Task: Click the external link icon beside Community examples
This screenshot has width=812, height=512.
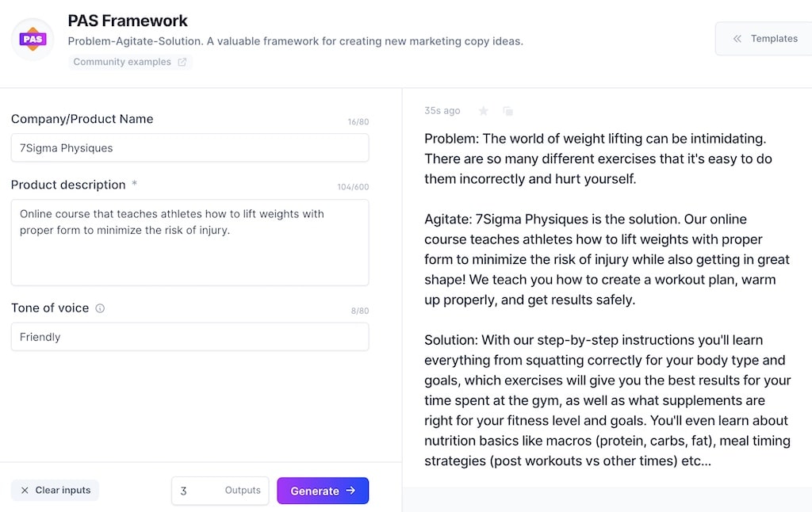Action: tap(182, 62)
